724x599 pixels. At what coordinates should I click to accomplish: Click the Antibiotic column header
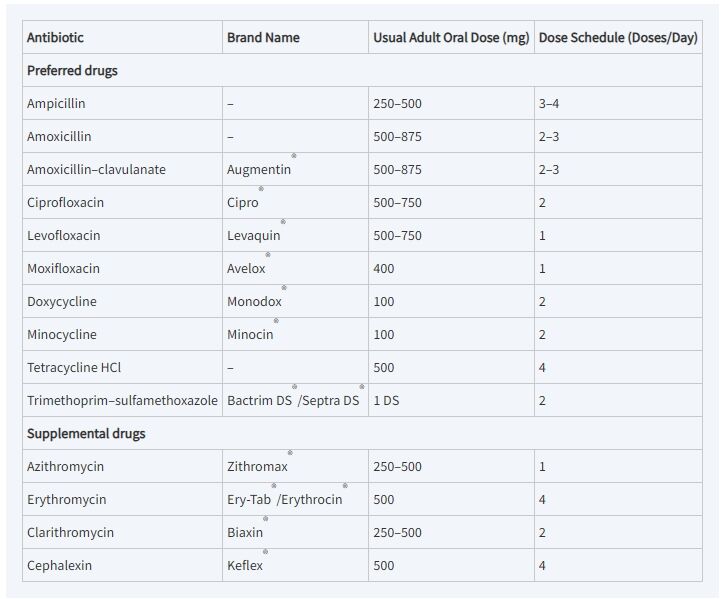tap(56, 37)
